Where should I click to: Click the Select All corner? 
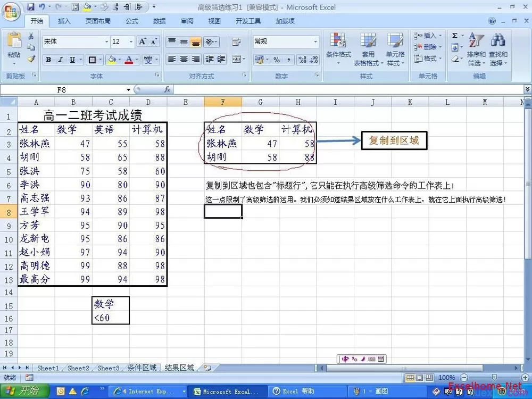tap(9, 102)
